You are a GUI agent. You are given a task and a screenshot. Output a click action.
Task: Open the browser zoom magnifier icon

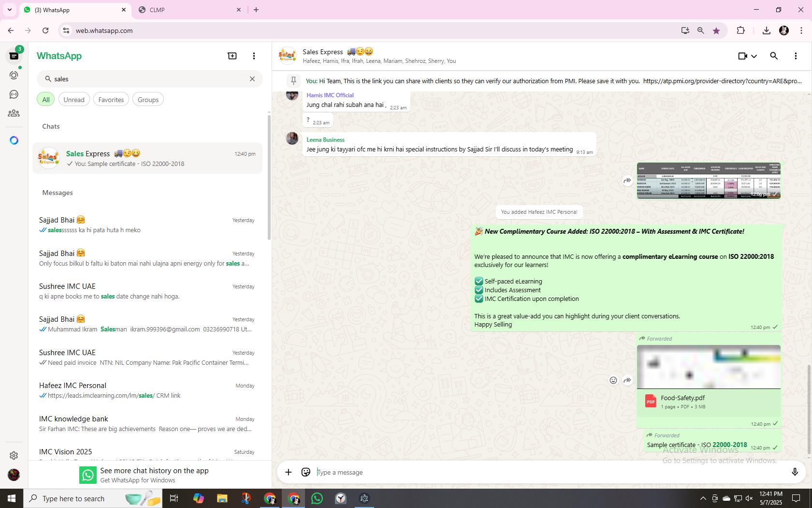(x=700, y=30)
